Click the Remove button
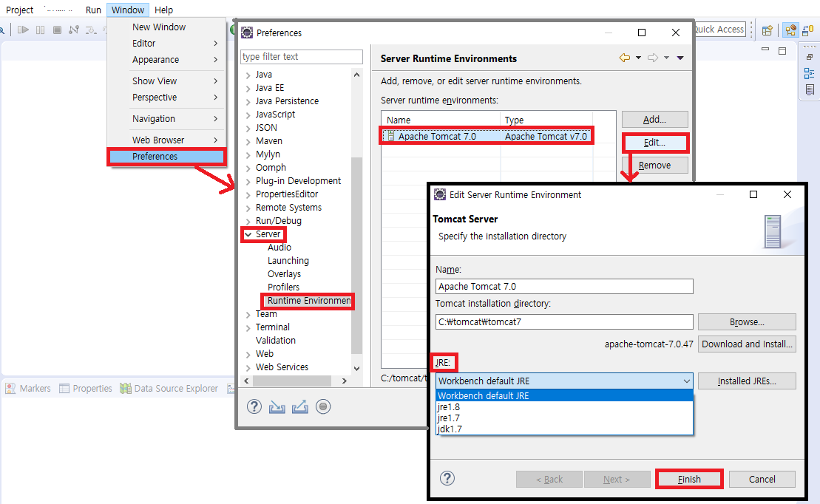Image resolution: width=820 pixels, height=504 pixels. click(655, 166)
